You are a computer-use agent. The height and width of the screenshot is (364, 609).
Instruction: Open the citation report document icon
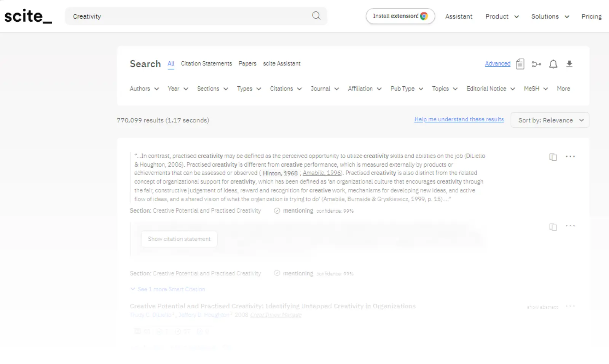520,64
